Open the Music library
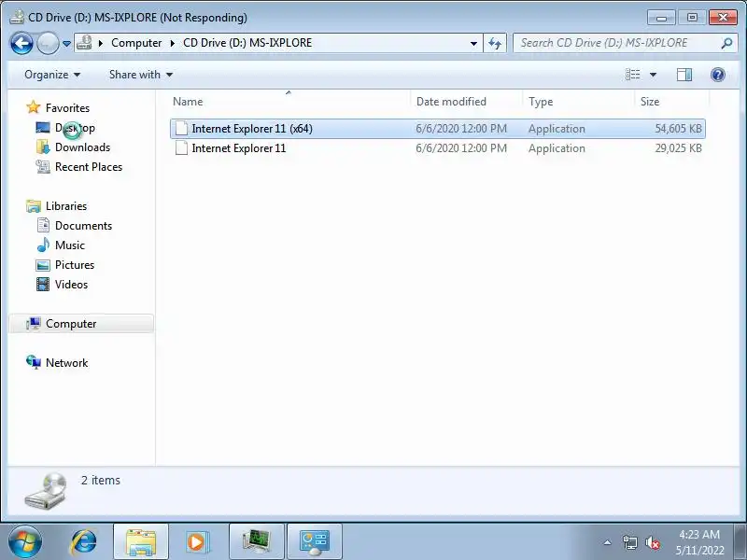This screenshot has height=560, width=747. (x=70, y=245)
